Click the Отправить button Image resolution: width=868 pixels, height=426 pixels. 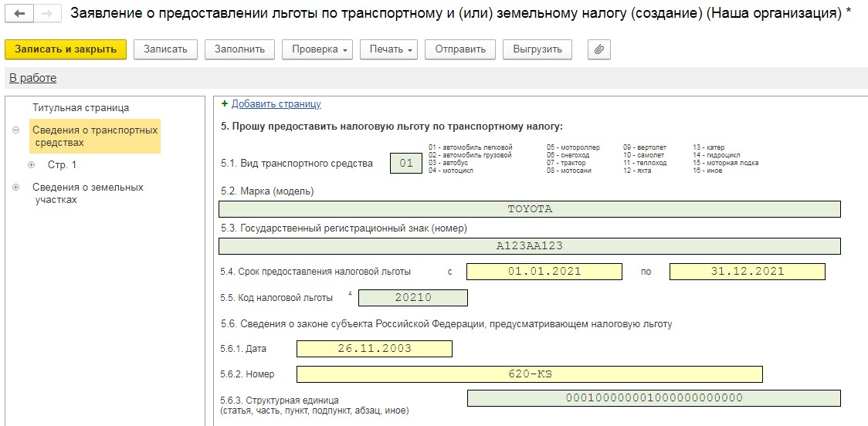pos(460,49)
